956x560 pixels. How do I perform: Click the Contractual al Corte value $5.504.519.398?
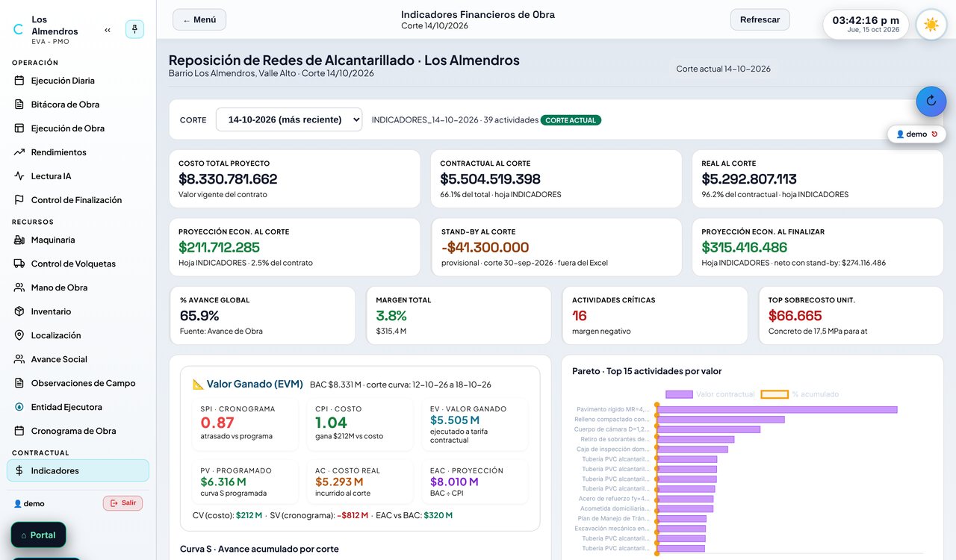pos(490,179)
